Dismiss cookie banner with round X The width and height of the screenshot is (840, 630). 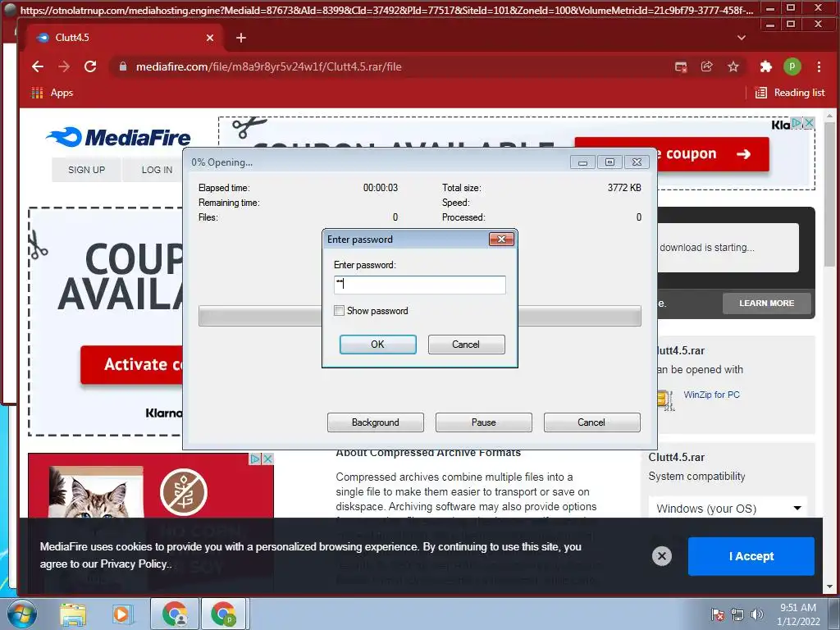pos(662,556)
